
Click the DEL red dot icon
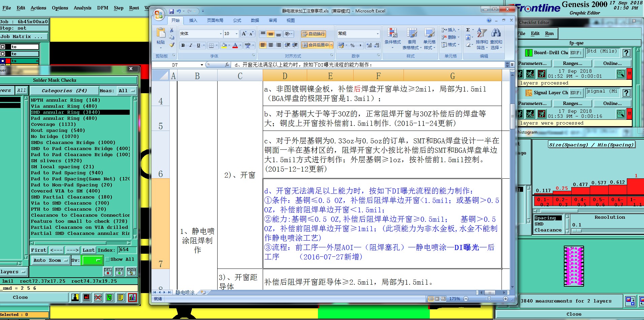coord(108,272)
